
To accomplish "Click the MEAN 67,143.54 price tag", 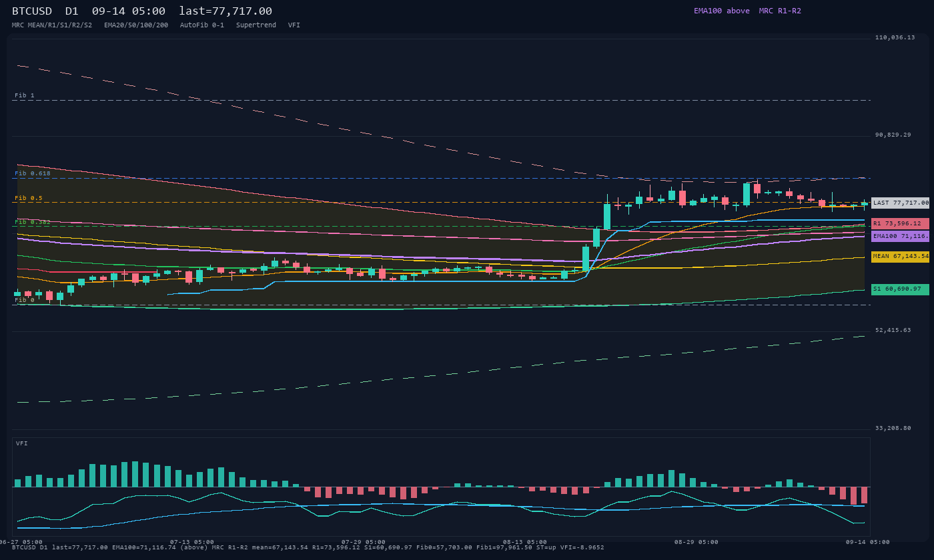I will pos(900,257).
